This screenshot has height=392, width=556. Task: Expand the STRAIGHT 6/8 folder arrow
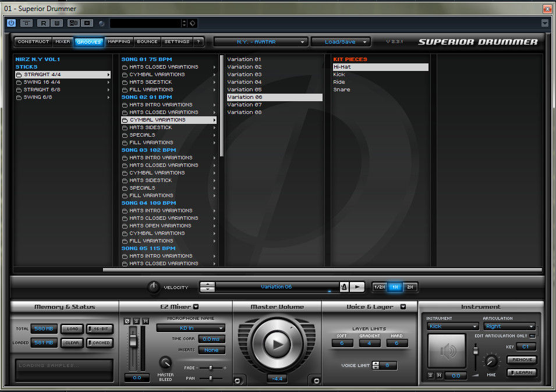click(108, 90)
